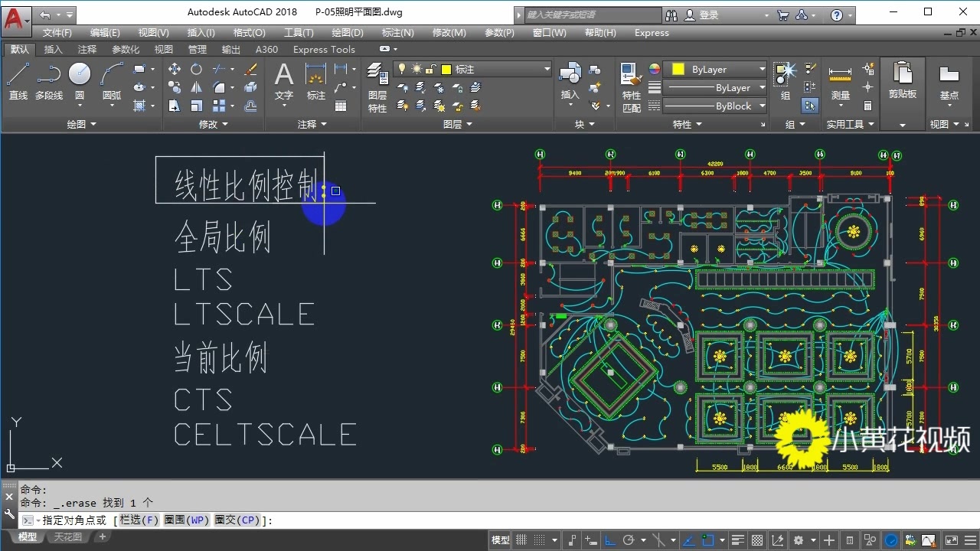Switch to the 插入 ribbon tab
This screenshot has height=551, width=980.
[54, 50]
